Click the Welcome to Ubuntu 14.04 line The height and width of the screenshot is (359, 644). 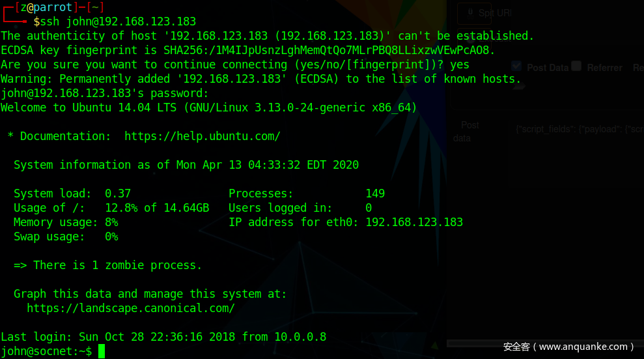208,108
